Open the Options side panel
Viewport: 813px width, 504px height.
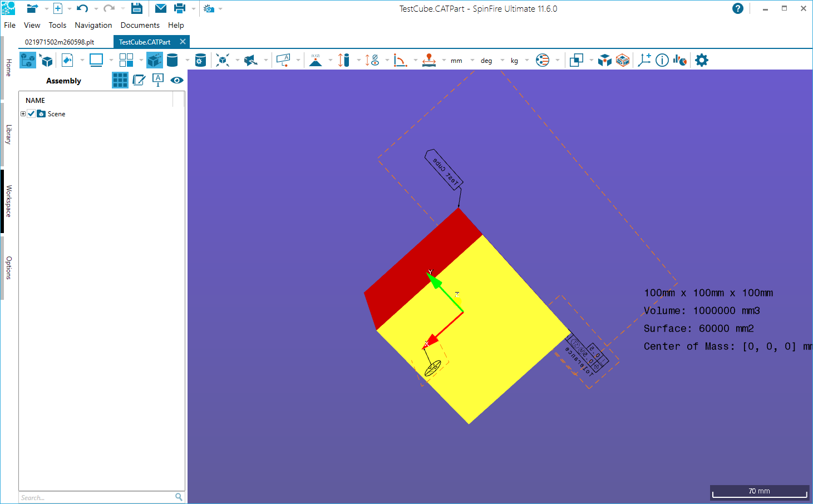point(8,268)
